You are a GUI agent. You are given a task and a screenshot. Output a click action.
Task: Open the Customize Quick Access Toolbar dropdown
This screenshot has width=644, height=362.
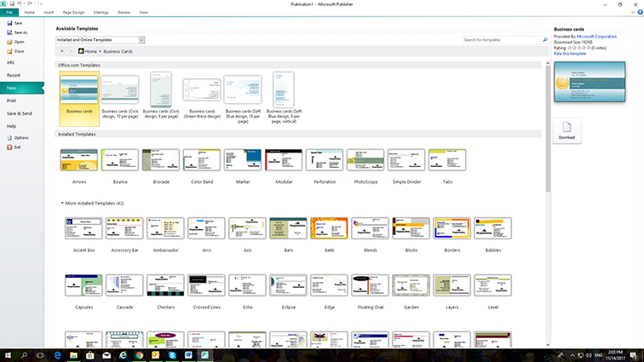(x=40, y=3)
